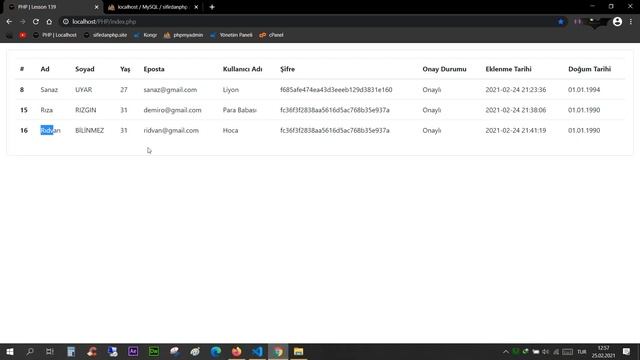
Task: Open the YouTube bookmark icon
Action: pyautogui.click(x=22, y=35)
